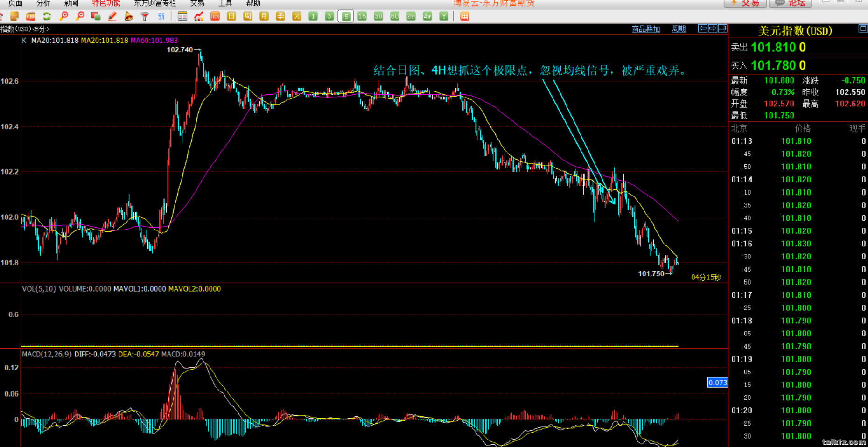Click the 101.750 low price label
This screenshot has width=868, height=447.
coord(651,274)
